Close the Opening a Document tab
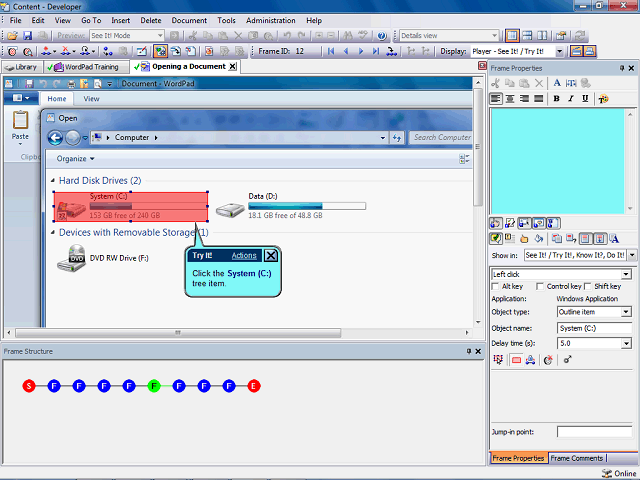Image resolution: width=640 pixels, height=480 pixels. click(232, 67)
